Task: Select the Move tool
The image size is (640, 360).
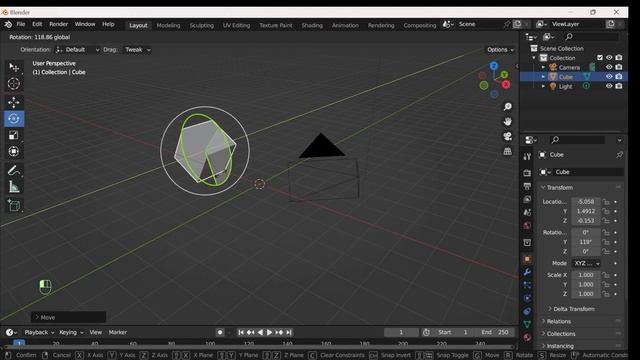Action: (x=14, y=102)
